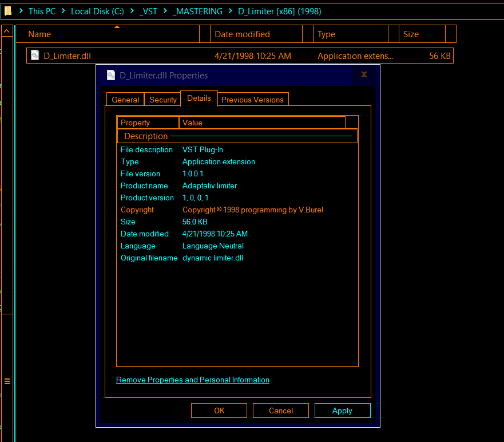This screenshot has height=442, width=504.
Task: Select the Details tab
Action: [x=199, y=98]
